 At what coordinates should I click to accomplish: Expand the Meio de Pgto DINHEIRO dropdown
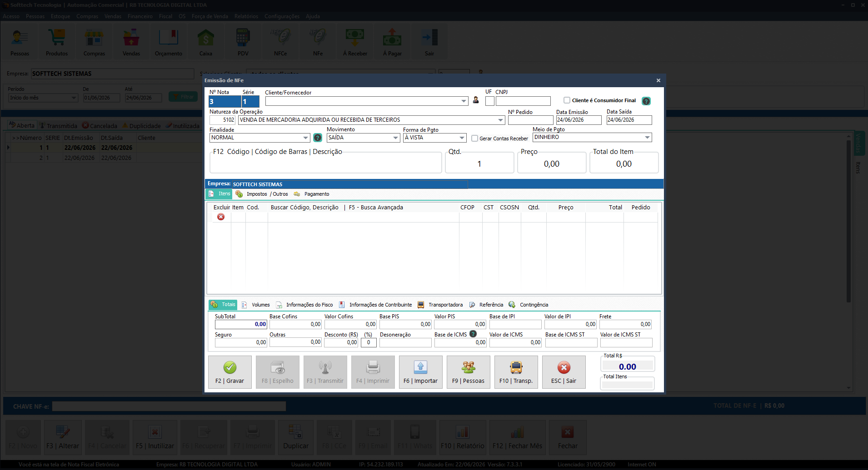coord(647,138)
